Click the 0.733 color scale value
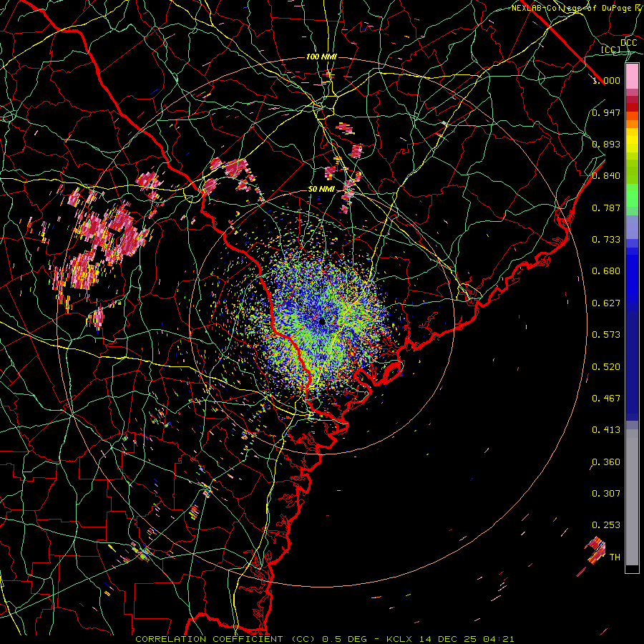 coord(606,240)
